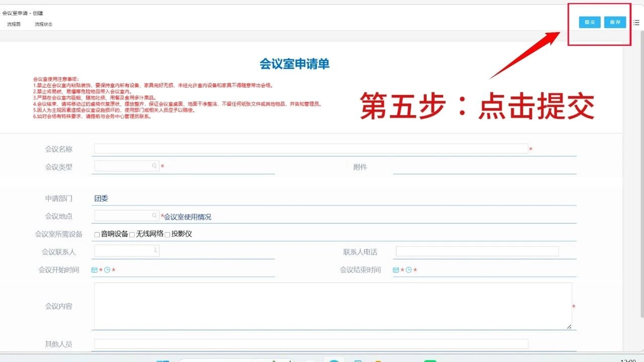Click the magnifier icon in 会议地点 field
The image size is (644, 362).
tap(154, 215)
